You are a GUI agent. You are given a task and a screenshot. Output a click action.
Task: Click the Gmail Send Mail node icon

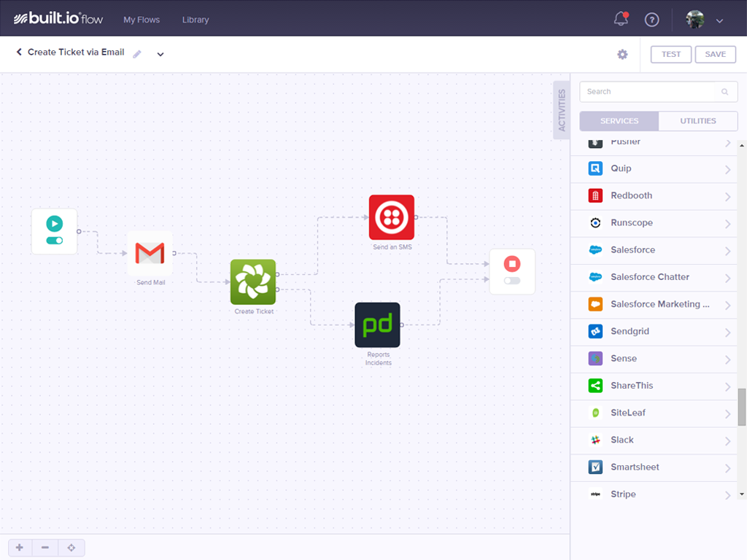click(150, 254)
